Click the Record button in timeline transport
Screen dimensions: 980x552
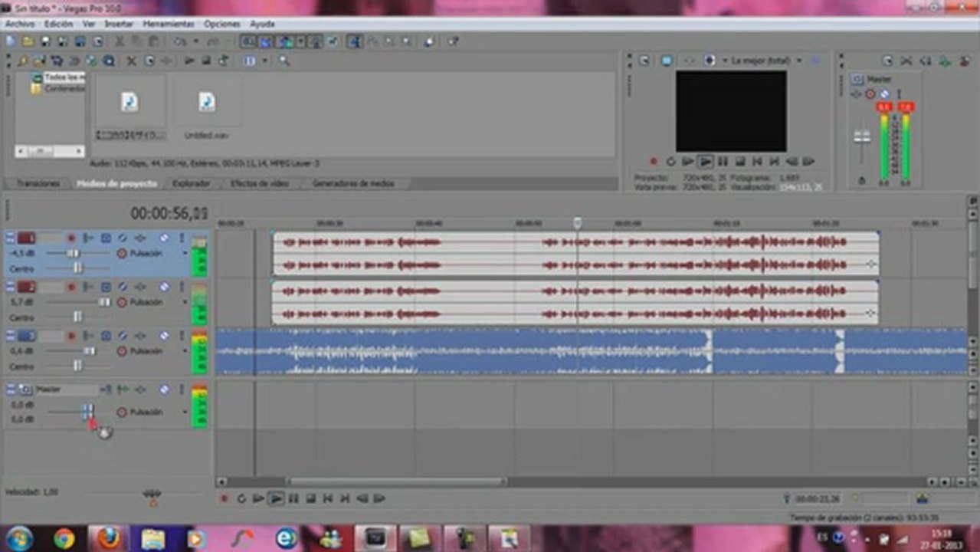pos(225,498)
